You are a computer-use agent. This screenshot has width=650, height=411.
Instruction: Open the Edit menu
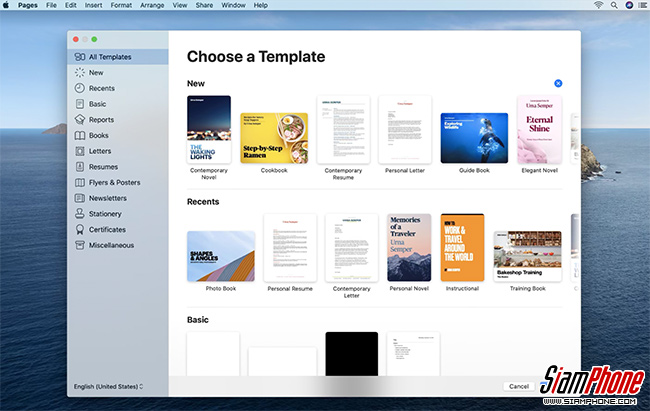(x=70, y=5)
